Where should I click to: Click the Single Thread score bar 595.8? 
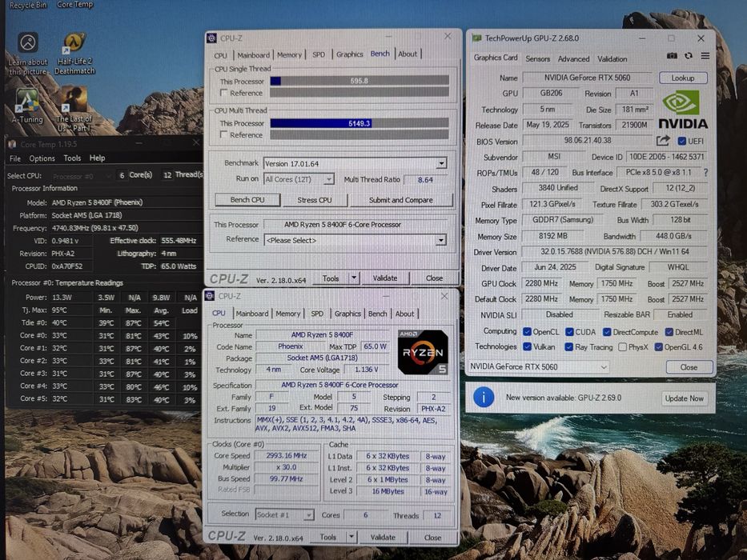[359, 81]
